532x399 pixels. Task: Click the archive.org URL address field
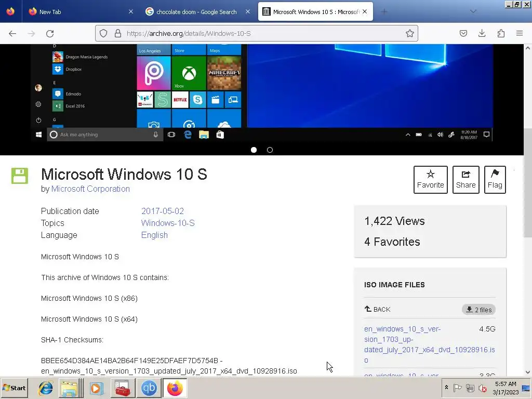[x=258, y=33]
